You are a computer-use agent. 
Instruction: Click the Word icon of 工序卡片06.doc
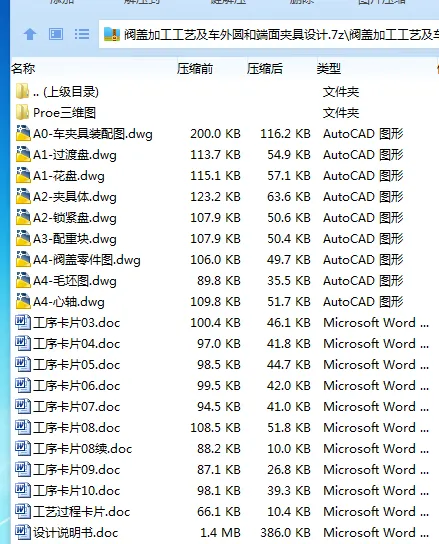(x=23, y=385)
